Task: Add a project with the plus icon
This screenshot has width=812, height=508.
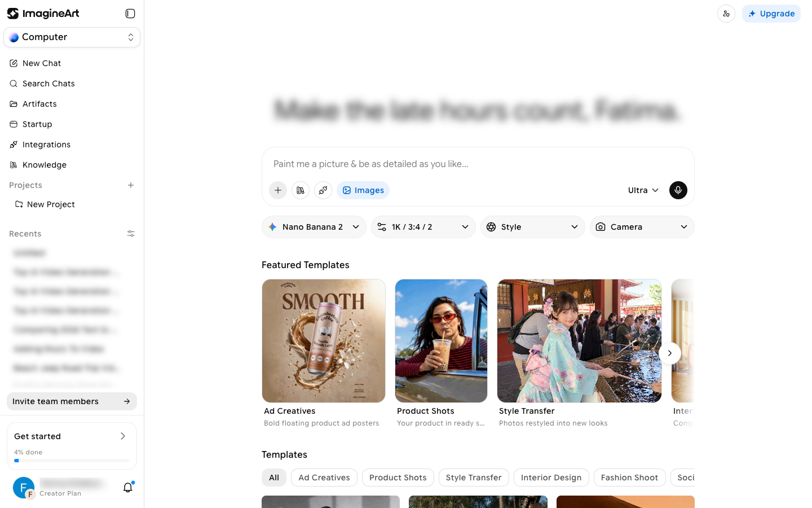Action: (131, 185)
